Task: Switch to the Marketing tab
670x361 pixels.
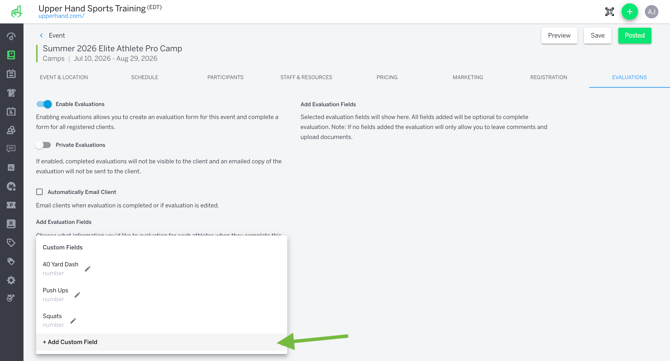Action: point(467,77)
